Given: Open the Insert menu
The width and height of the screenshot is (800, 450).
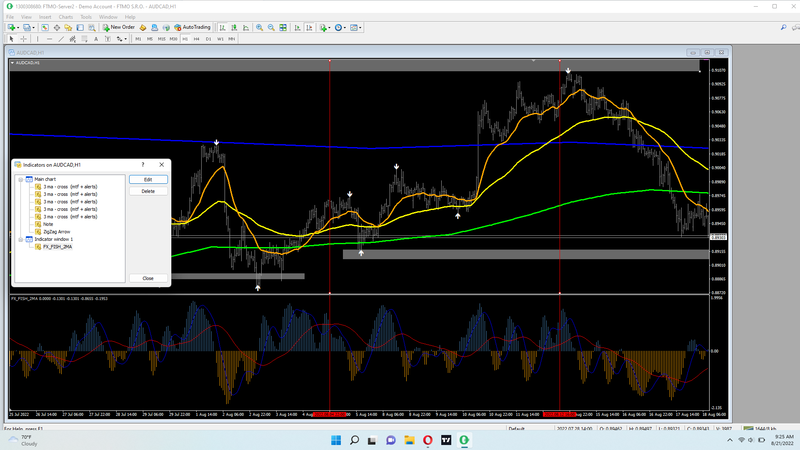Looking at the screenshot, I should point(45,17).
